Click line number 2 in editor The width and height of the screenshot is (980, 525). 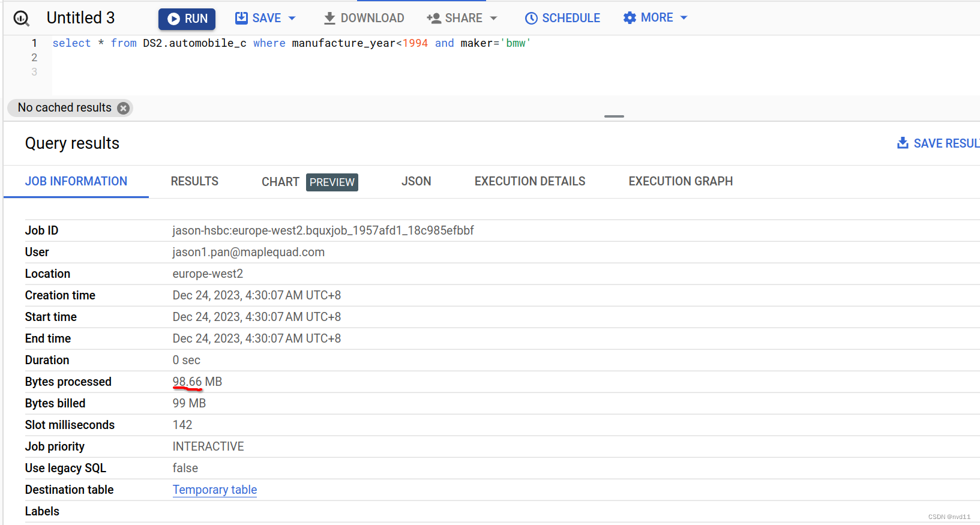click(x=34, y=58)
